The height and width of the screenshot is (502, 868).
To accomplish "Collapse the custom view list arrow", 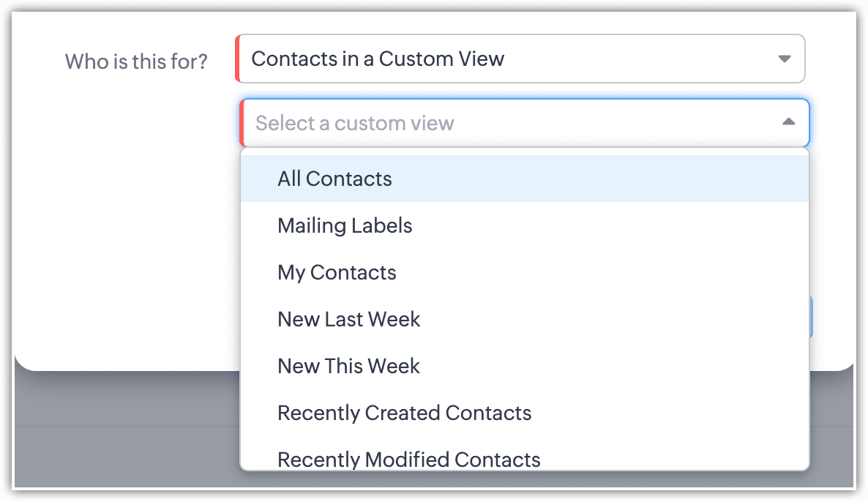I will pyautogui.click(x=788, y=122).
